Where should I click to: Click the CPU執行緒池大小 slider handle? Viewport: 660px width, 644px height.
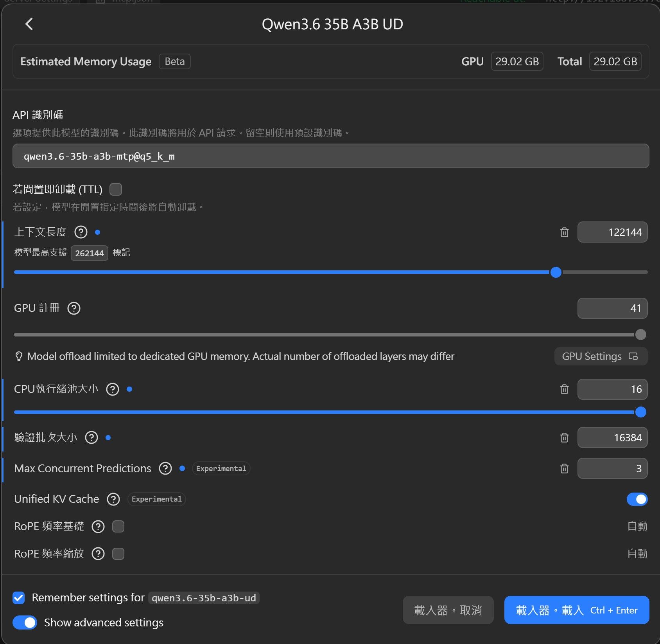click(640, 412)
